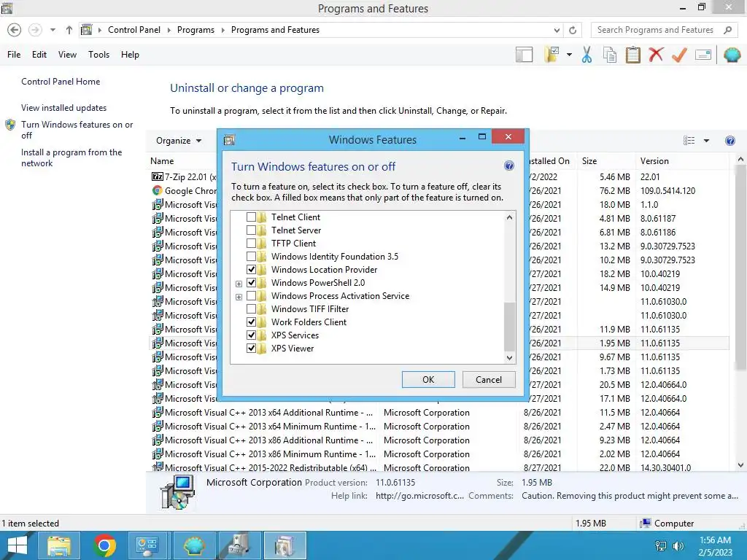This screenshot has width=747, height=560.
Task: Open the File menu
Action: pos(14,55)
